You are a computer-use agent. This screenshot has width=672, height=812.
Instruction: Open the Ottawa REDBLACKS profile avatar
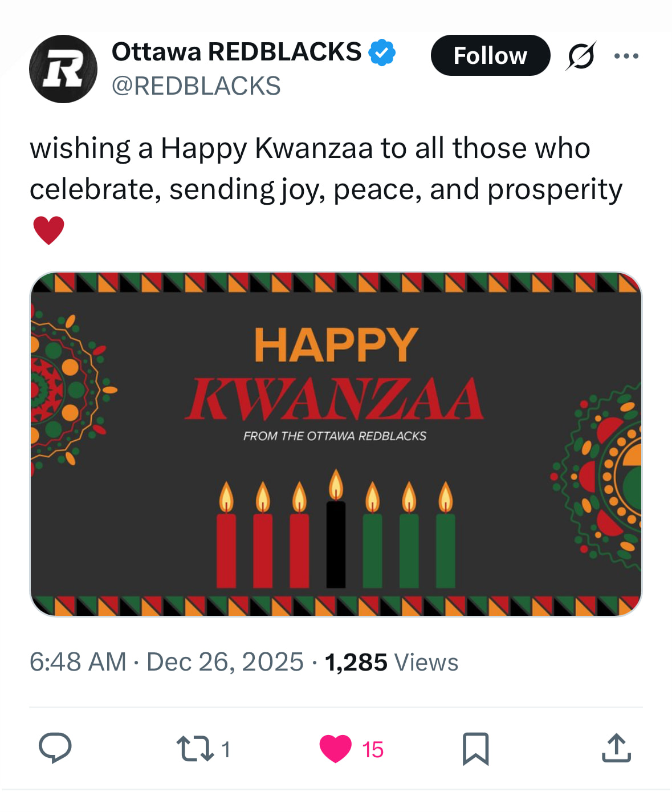coord(63,69)
